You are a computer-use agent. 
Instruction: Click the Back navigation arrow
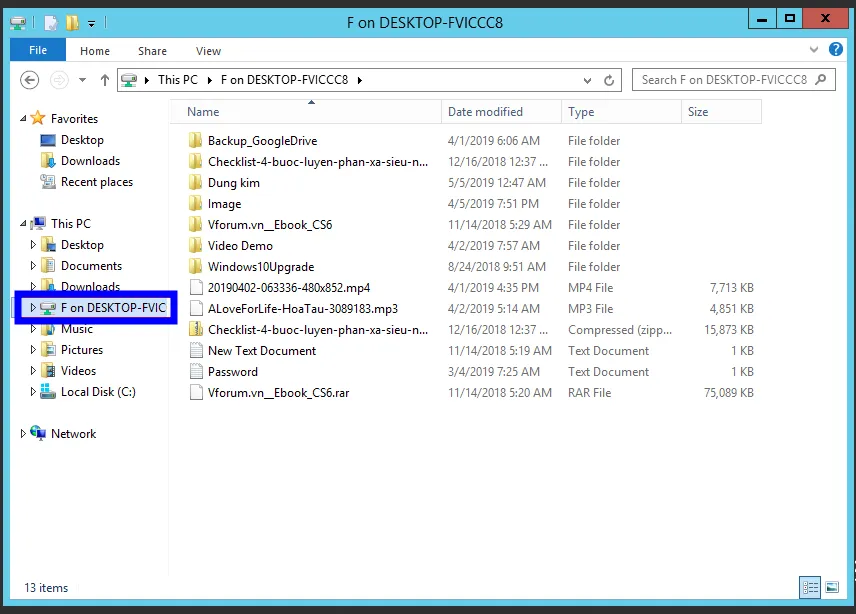tap(30, 80)
